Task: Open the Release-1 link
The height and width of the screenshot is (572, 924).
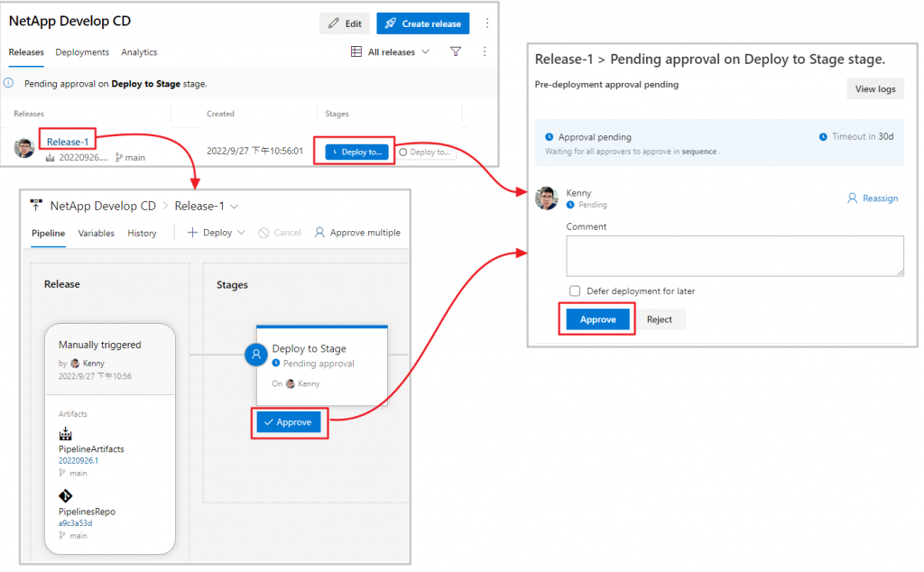Action: (x=68, y=142)
